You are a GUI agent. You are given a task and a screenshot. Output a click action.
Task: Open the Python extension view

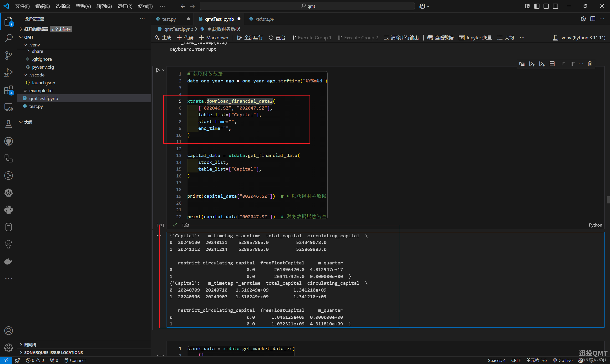(x=9, y=210)
